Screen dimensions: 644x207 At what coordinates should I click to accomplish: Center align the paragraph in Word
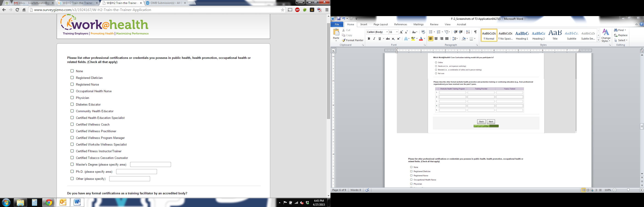[x=436, y=39]
